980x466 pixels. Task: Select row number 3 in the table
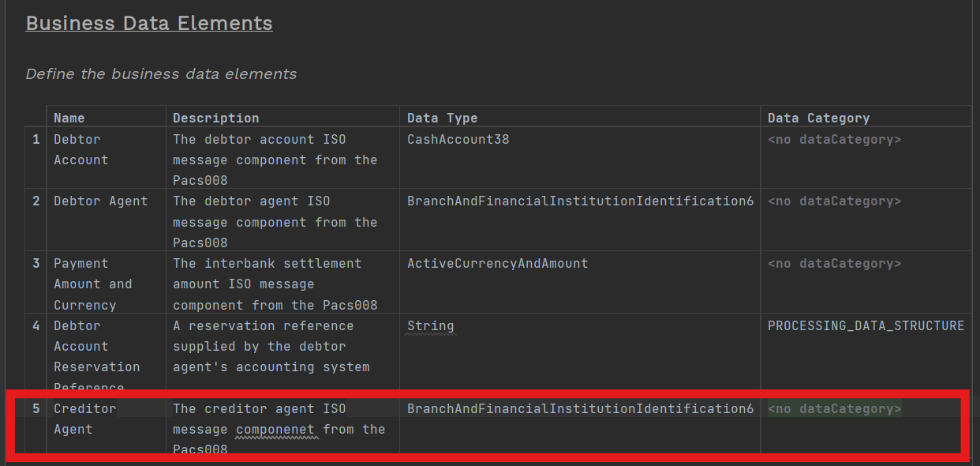coord(36,264)
